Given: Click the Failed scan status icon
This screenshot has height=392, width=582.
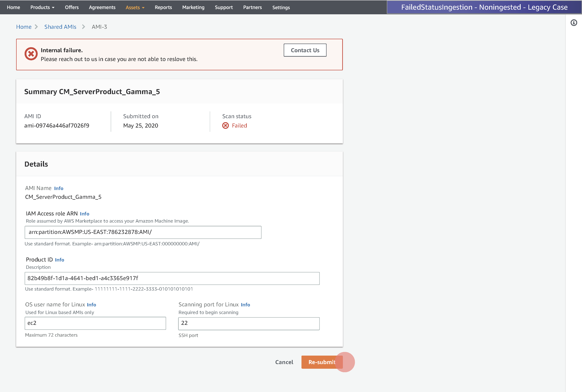Looking at the screenshot, I should (225, 126).
